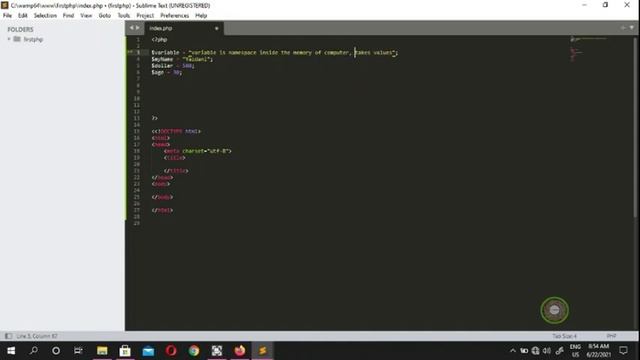
Task: Open the Project menu
Action: pyautogui.click(x=145, y=16)
